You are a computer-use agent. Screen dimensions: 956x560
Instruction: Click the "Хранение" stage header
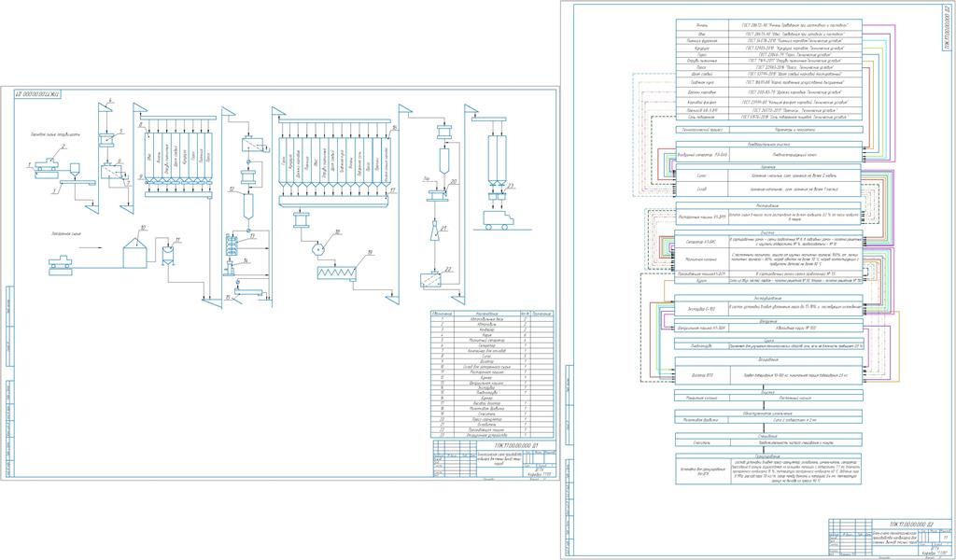[769, 166]
